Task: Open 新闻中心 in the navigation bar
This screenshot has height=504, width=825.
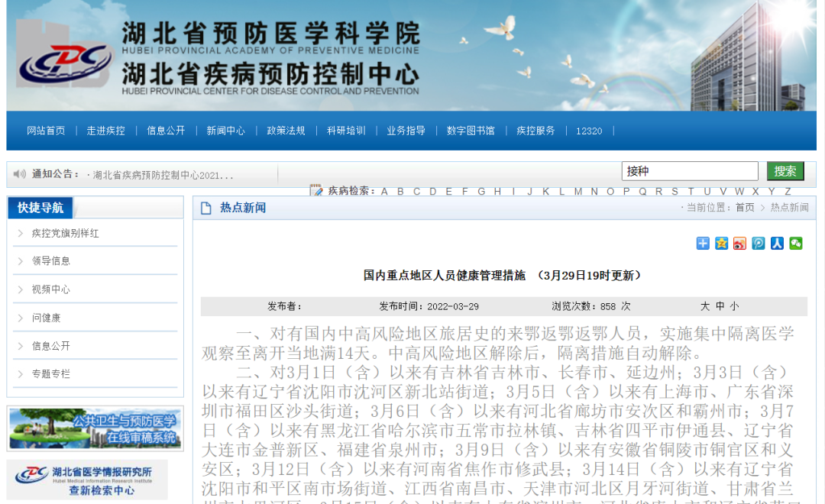Action: point(225,131)
